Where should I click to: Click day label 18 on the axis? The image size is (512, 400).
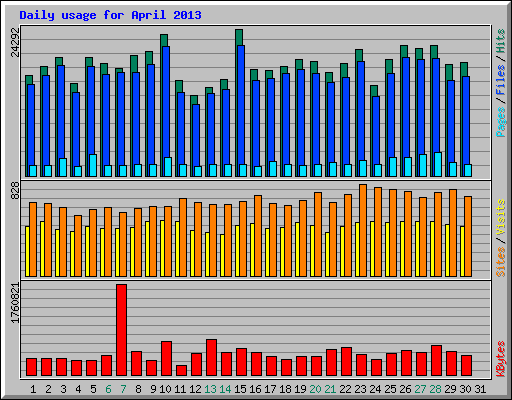[285, 389]
